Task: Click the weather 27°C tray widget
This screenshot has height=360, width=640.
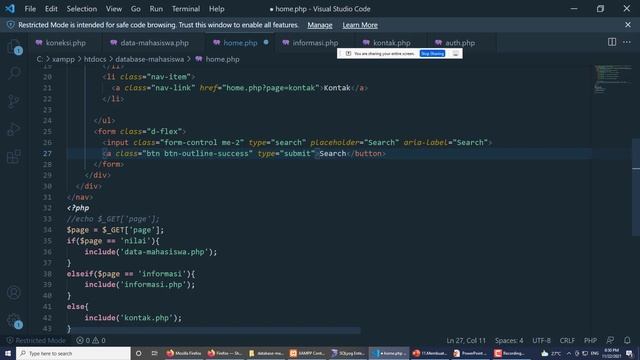Action: 551,353
